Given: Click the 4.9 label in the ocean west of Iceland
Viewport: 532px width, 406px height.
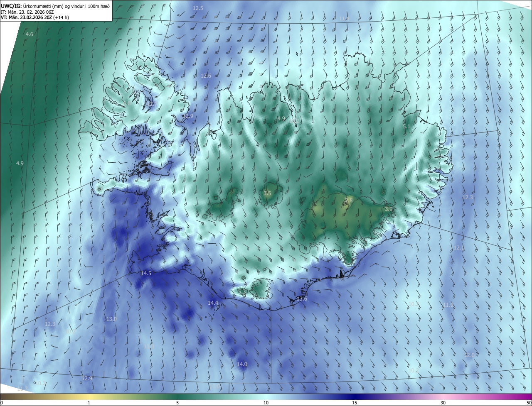Looking at the screenshot, I should pos(20,163).
